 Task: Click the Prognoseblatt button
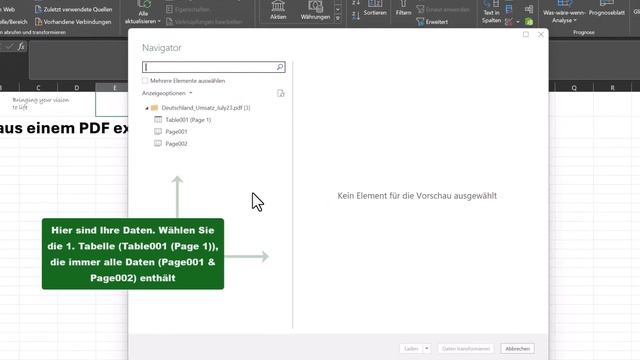[x=607, y=9]
